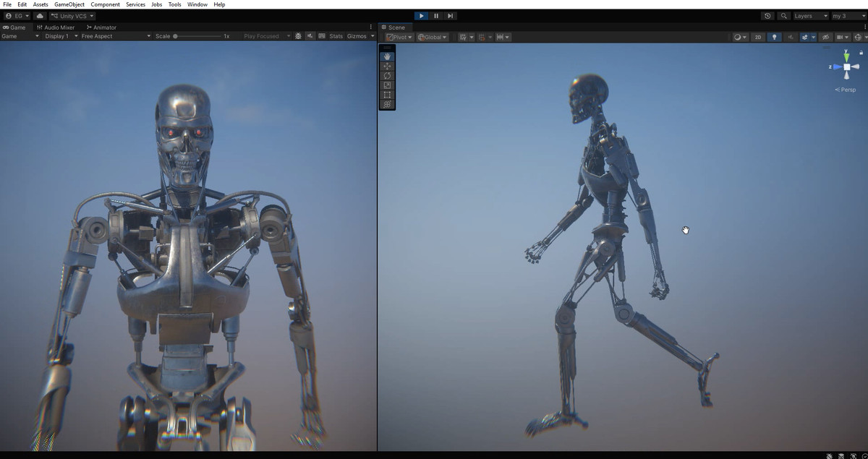Toggle Scene lighting bulb
This screenshot has width=868, height=459.
point(774,37)
